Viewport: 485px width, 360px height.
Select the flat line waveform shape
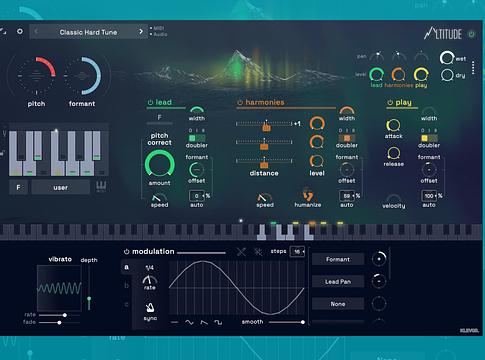pyautogui.click(x=174, y=322)
